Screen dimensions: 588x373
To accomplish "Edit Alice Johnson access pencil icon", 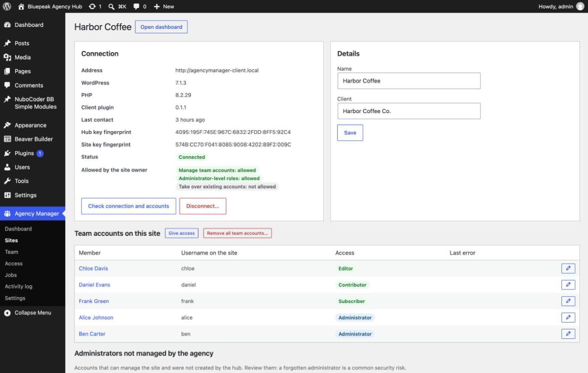I will tap(568, 317).
